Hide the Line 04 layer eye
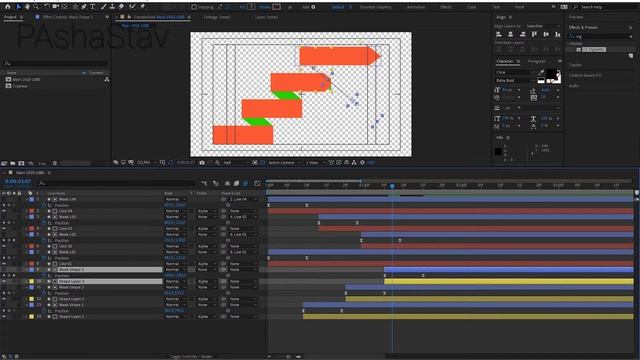 [4, 211]
